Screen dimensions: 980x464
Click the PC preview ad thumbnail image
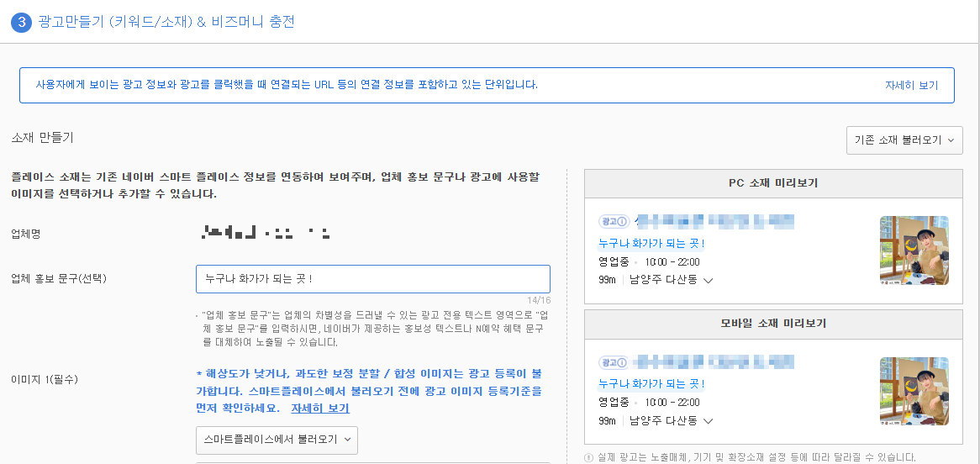click(914, 250)
